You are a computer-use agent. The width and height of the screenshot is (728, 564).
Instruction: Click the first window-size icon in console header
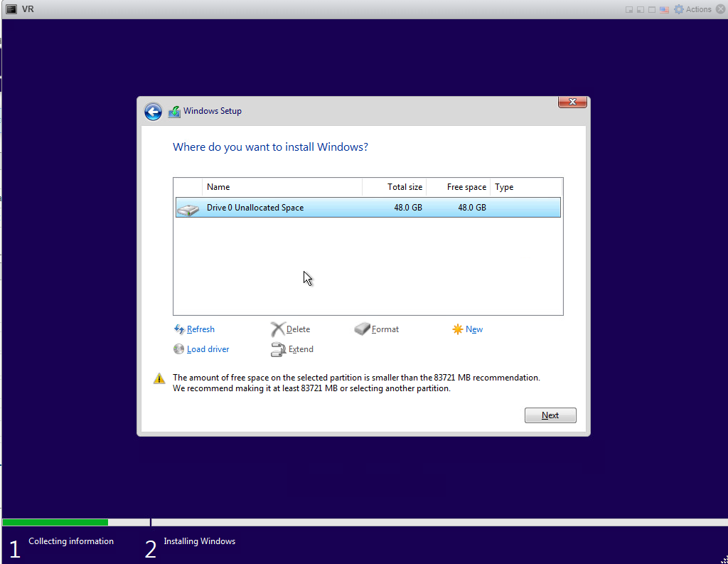pos(629,10)
